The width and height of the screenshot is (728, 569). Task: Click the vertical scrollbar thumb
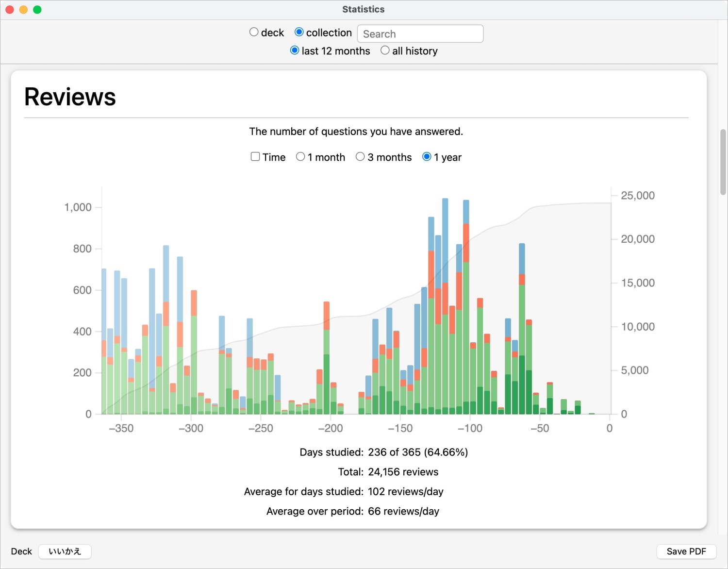click(723, 162)
